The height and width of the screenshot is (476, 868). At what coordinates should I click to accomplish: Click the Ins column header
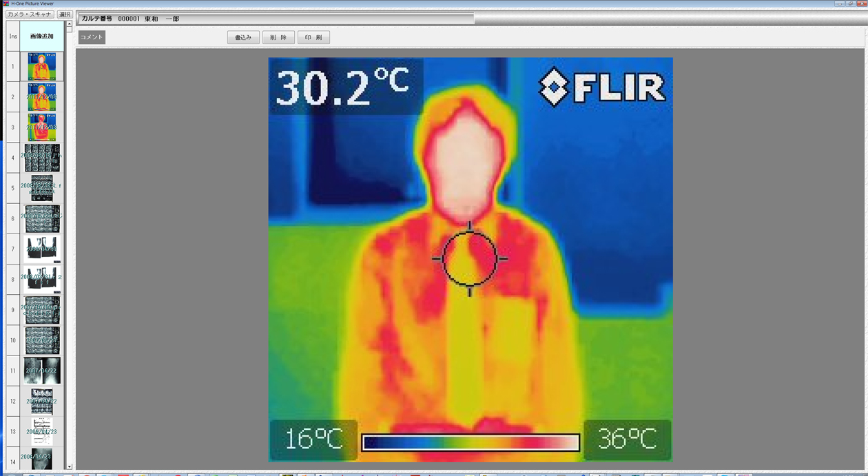coord(13,37)
